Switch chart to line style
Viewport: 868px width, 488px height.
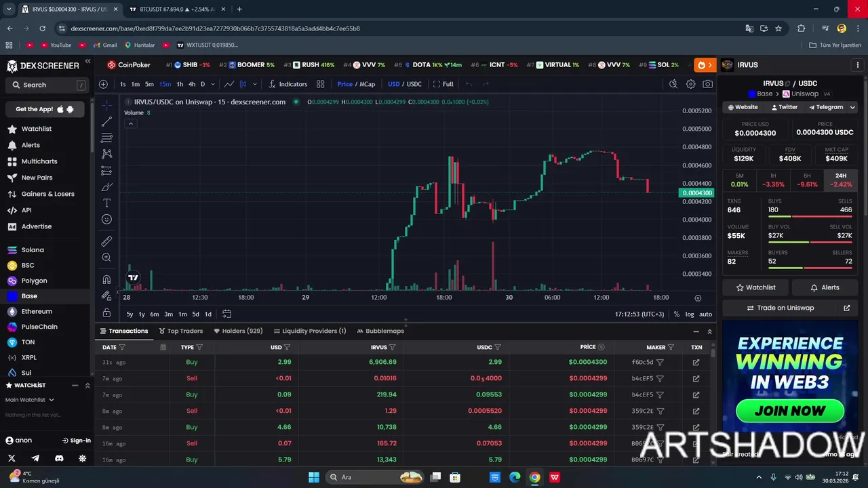coord(229,84)
